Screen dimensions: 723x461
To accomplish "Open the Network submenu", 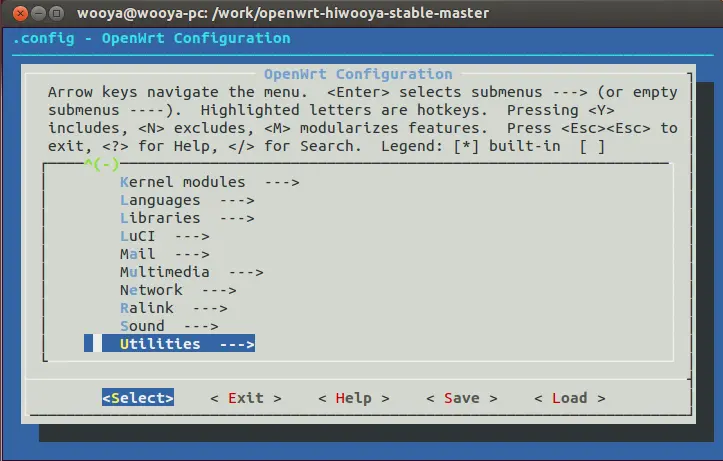I will [178, 290].
